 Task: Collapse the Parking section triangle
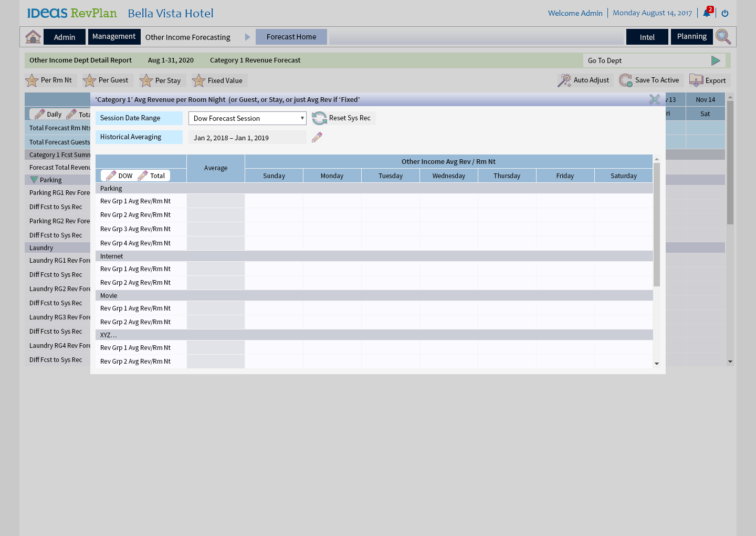coord(34,180)
